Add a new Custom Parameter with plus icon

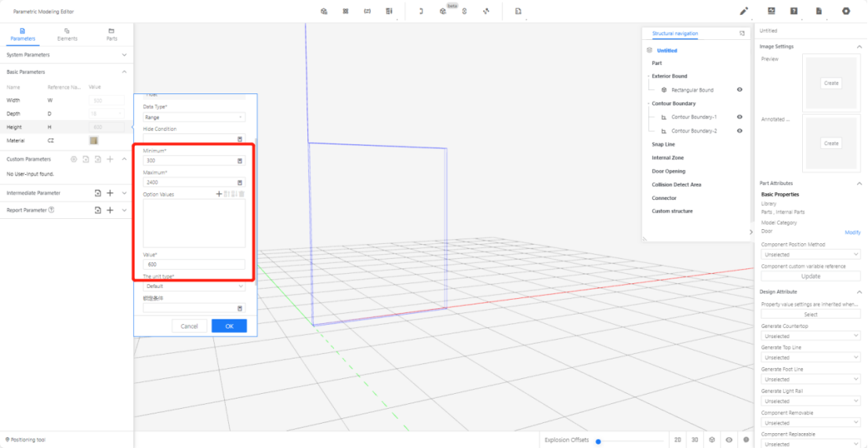coord(110,159)
